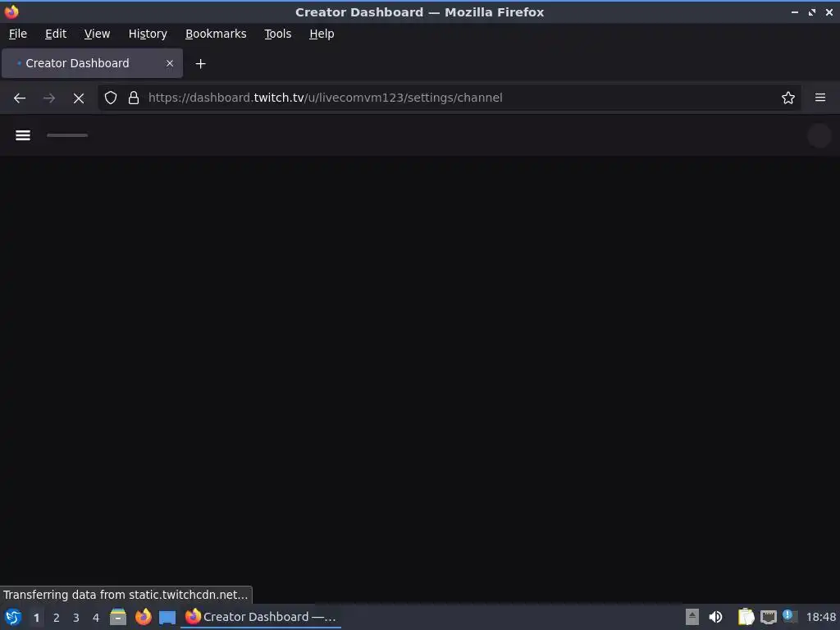Viewport: 840px width, 630px height.
Task: Select the Creator Dashboard tab
Action: [x=92, y=63]
